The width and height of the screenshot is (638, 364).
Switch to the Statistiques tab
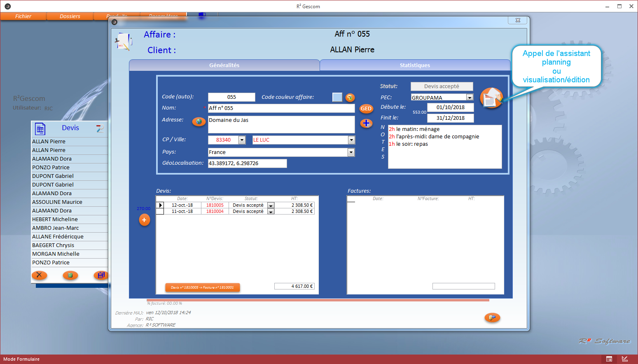(415, 65)
